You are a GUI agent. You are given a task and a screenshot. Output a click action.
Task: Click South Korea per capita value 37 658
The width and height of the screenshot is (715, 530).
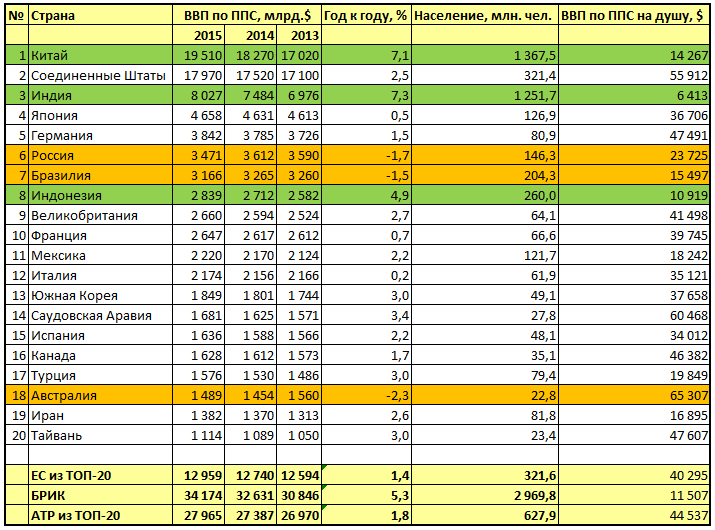(x=634, y=296)
